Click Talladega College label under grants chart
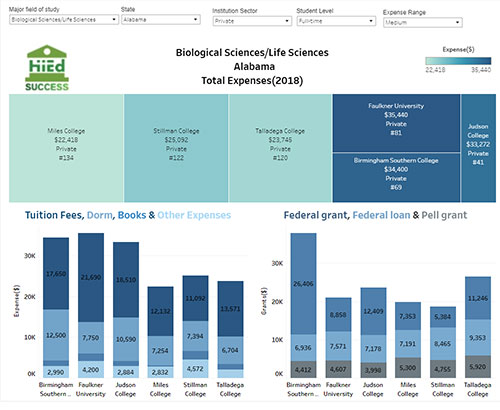Image resolution: width=500 pixels, height=410 pixels. [478, 389]
